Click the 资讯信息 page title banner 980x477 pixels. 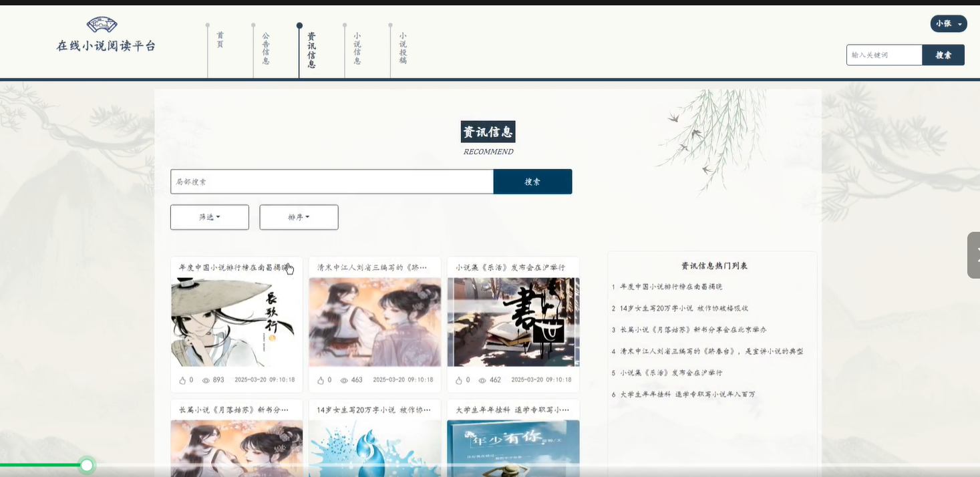click(x=488, y=132)
